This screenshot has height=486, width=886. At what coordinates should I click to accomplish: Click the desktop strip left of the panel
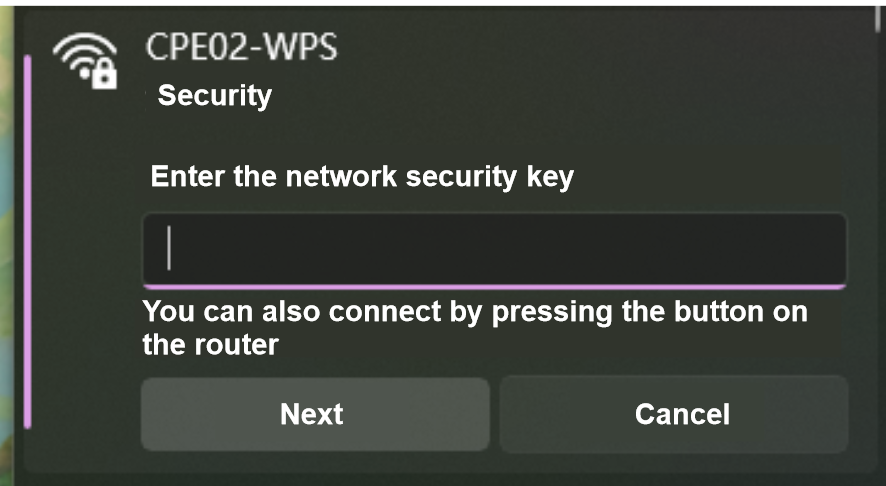[x=8, y=240]
